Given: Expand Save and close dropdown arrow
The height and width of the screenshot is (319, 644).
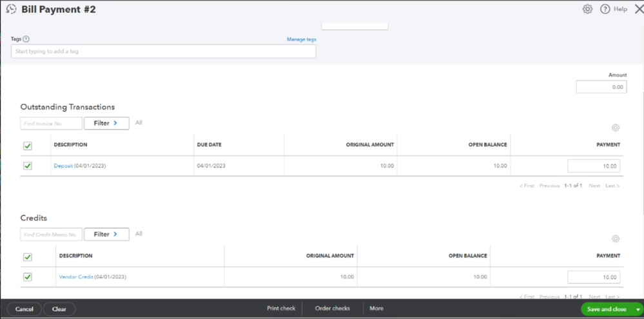Looking at the screenshot, I should point(638,309).
